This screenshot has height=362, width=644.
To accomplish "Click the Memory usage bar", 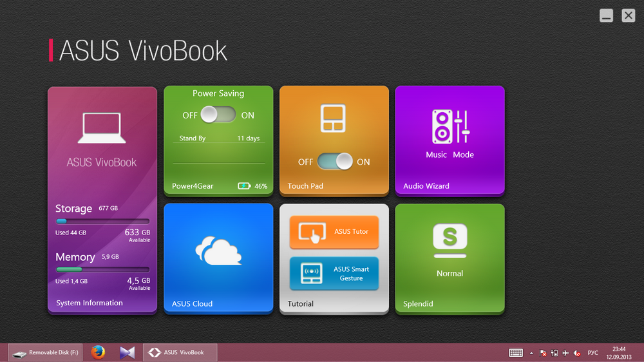I will (102, 269).
